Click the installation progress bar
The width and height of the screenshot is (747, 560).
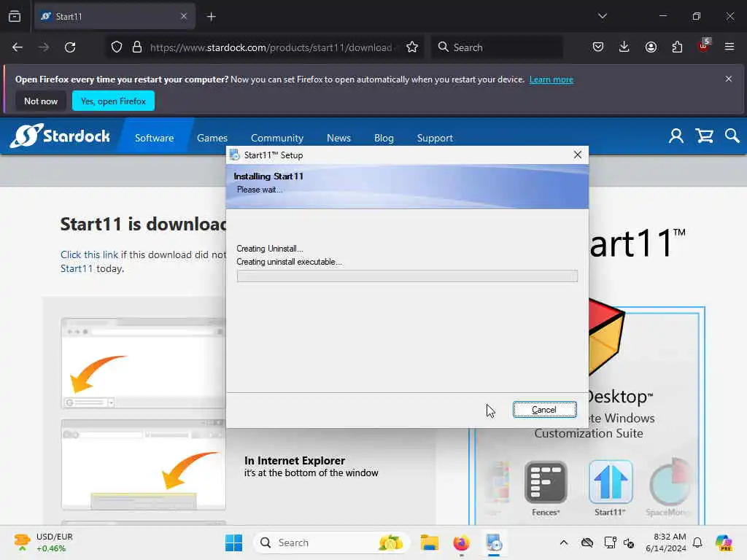click(x=407, y=276)
